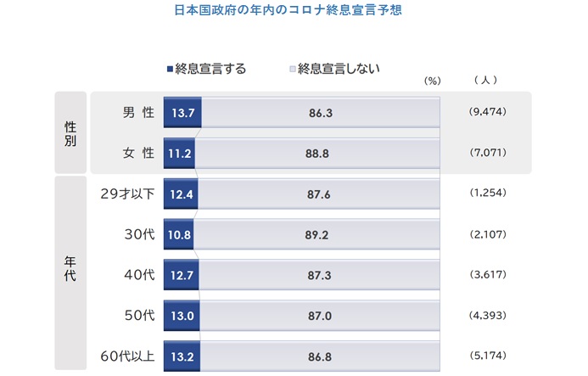Viewport: 588px width, 376px height.
Task: Click the chart title 日本国政府の年内のコロナ終息宣言予想
Action: pyautogui.click(x=288, y=9)
